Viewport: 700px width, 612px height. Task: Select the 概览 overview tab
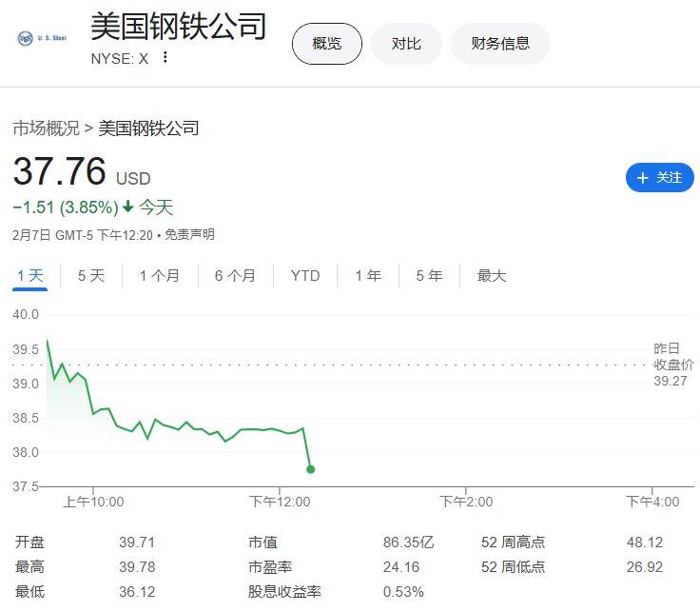[327, 44]
